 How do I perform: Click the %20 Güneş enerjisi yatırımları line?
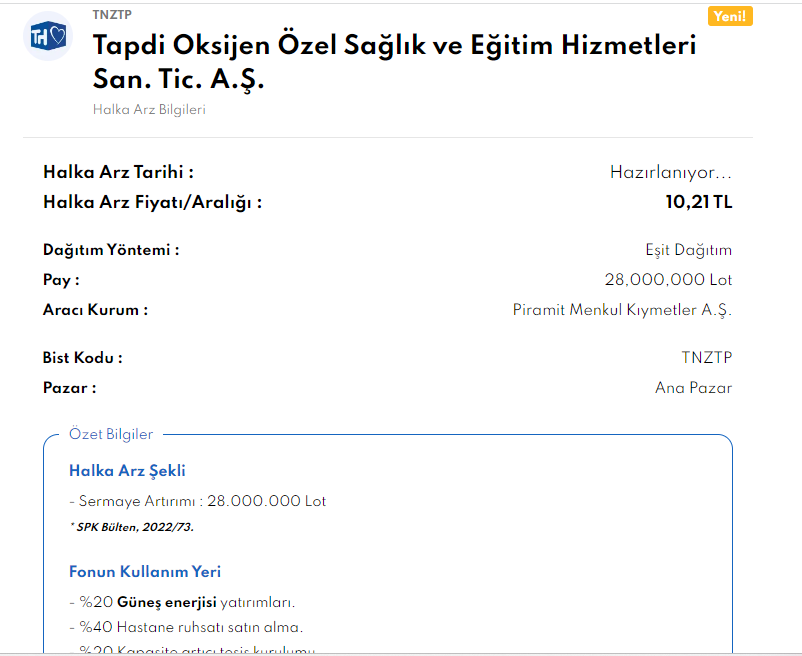pos(182,602)
